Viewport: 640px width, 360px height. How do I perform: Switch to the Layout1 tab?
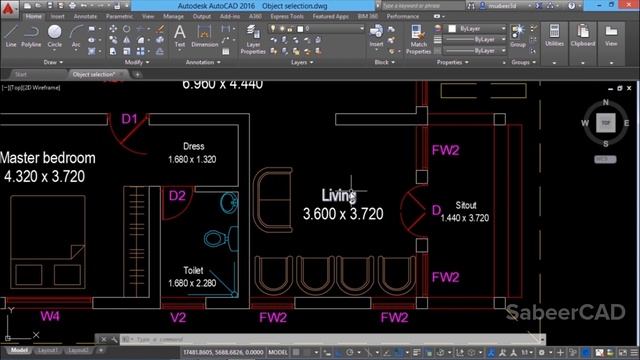tap(47, 350)
